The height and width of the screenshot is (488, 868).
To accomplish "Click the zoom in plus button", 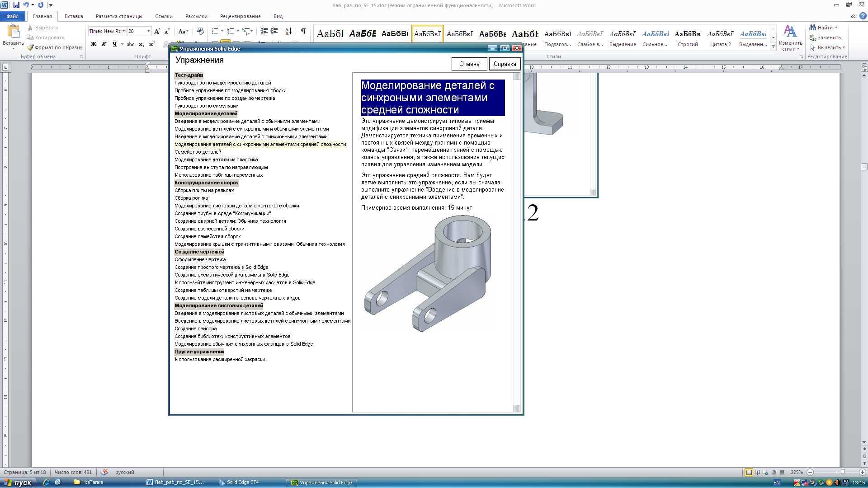I will 862,472.
